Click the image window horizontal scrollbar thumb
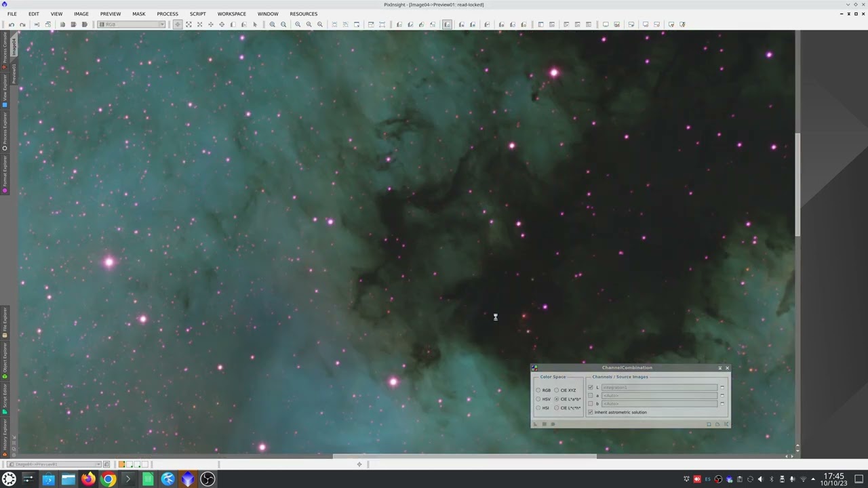The width and height of the screenshot is (868, 488). tap(464, 456)
